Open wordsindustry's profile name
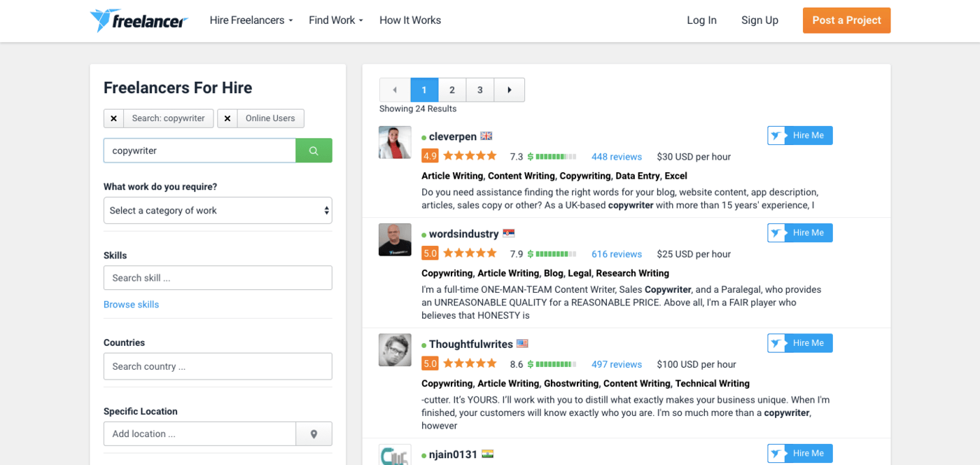The image size is (980, 465). pos(464,234)
